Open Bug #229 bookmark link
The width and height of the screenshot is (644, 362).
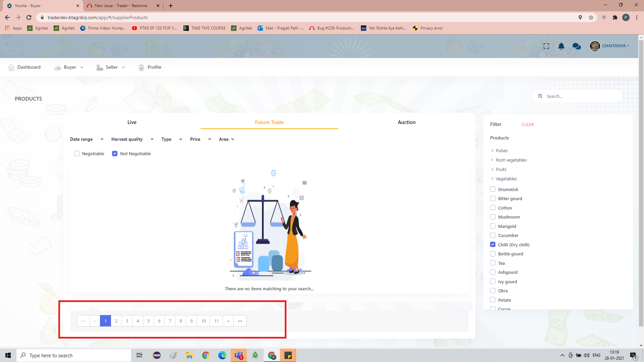pyautogui.click(x=331, y=28)
